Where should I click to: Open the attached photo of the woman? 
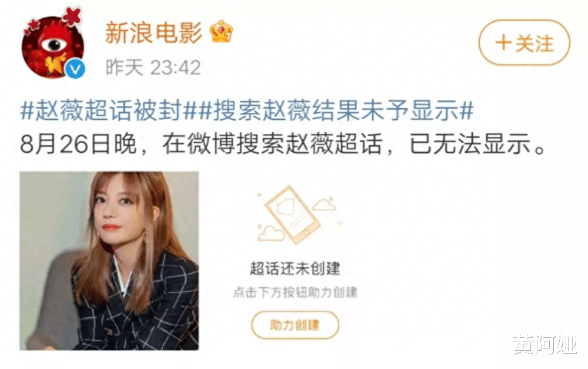point(109,261)
